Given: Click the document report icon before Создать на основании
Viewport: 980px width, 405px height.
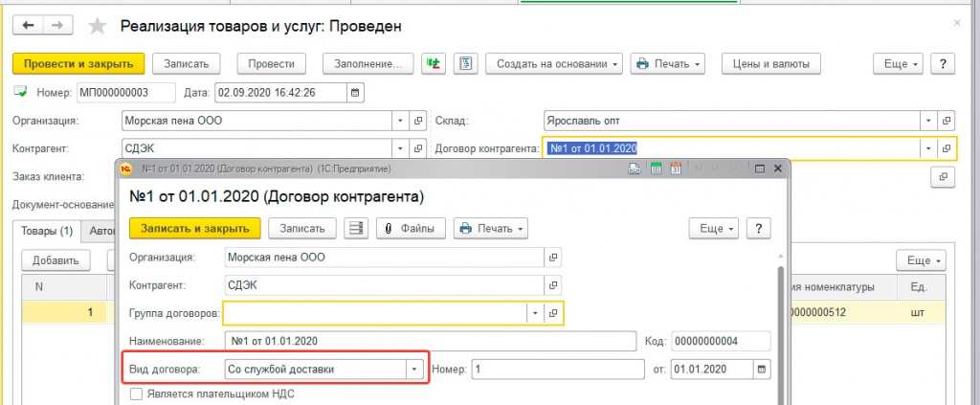Looking at the screenshot, I should tap(466, 63).
